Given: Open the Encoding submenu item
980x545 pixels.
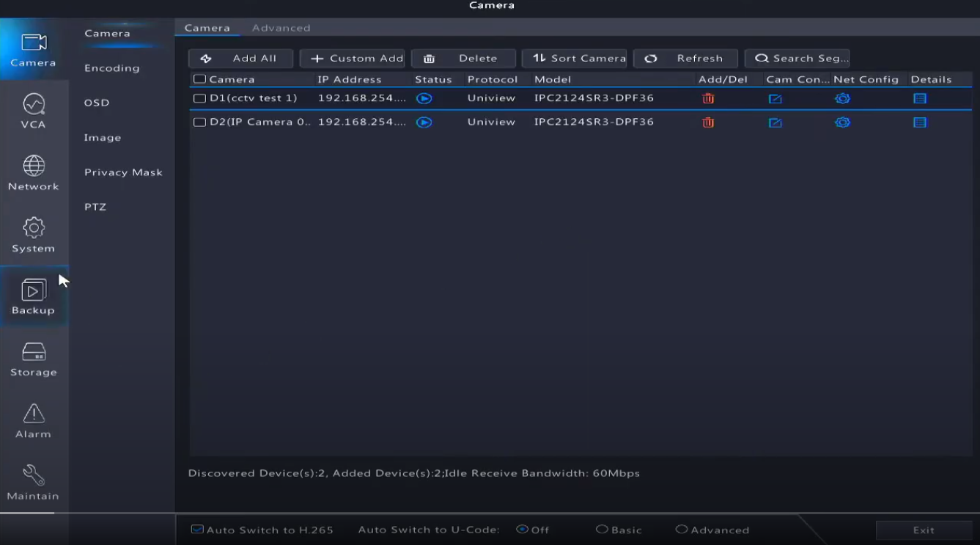Looking at the screenshot, I should click(111, 68).
